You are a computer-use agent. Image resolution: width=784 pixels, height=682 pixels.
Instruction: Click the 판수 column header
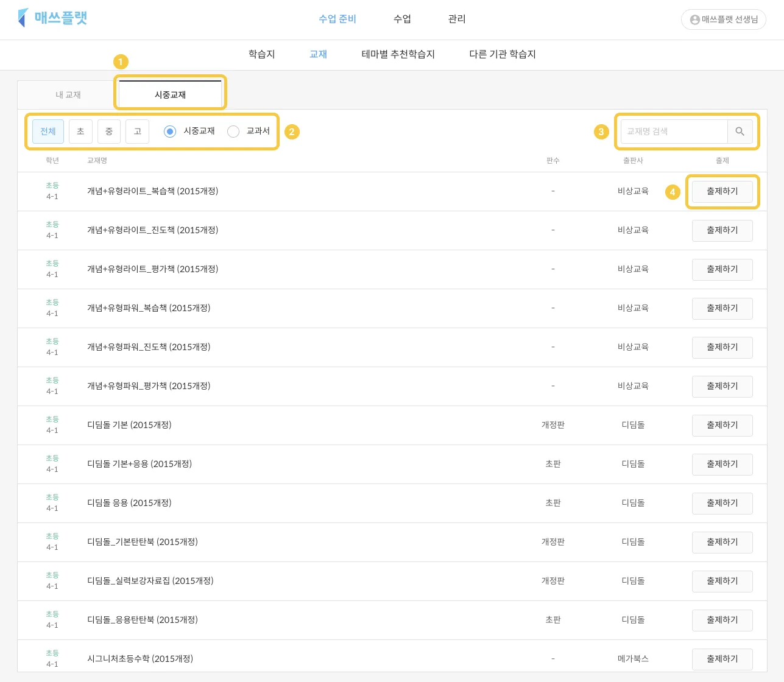[x=553, y=161]
